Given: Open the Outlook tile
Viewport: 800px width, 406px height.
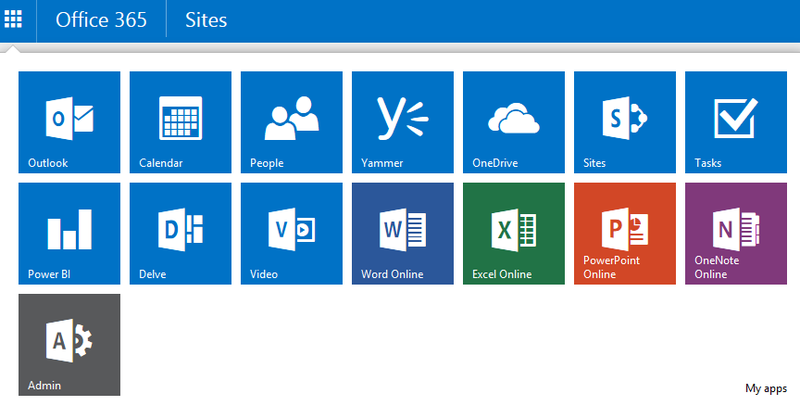Looking at the screenshot, I should pos(69,122).
